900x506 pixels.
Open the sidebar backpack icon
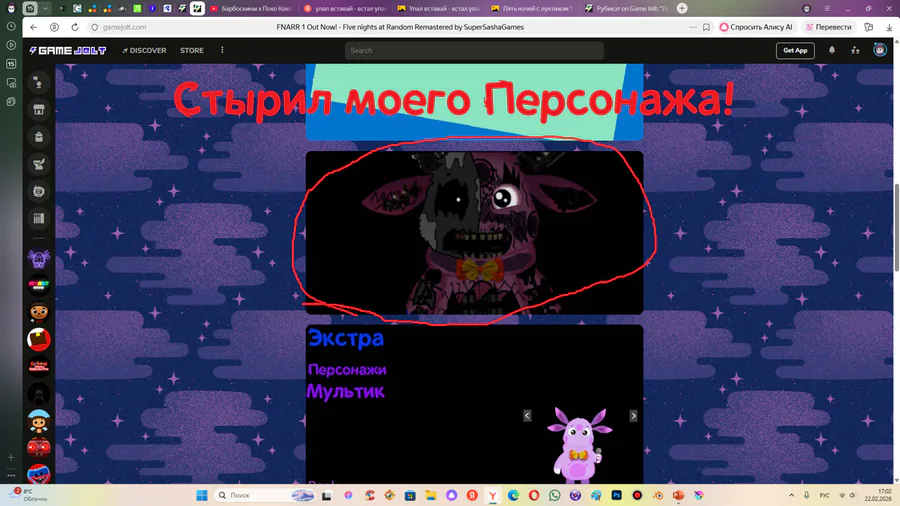38,137
